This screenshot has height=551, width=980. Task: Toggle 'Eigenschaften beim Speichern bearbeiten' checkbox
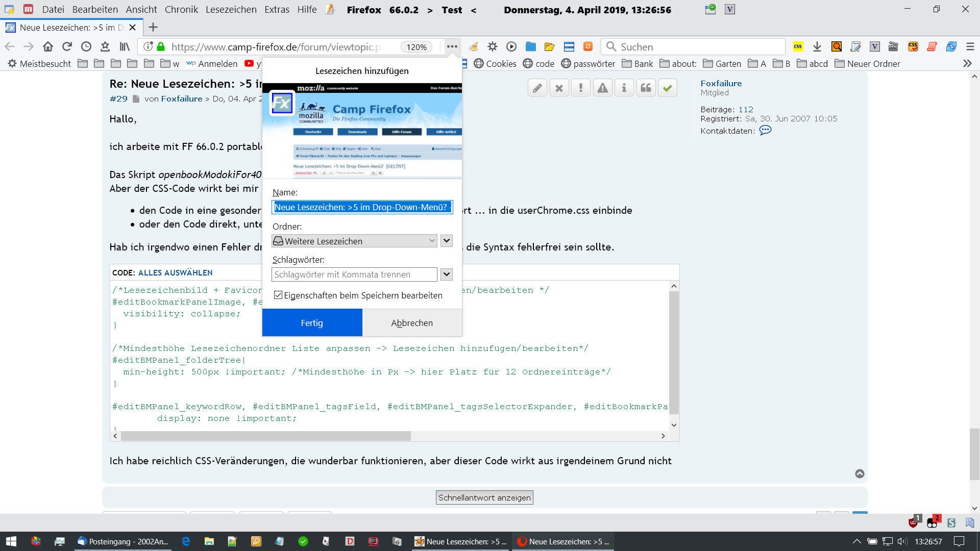[x=278, y=295]
